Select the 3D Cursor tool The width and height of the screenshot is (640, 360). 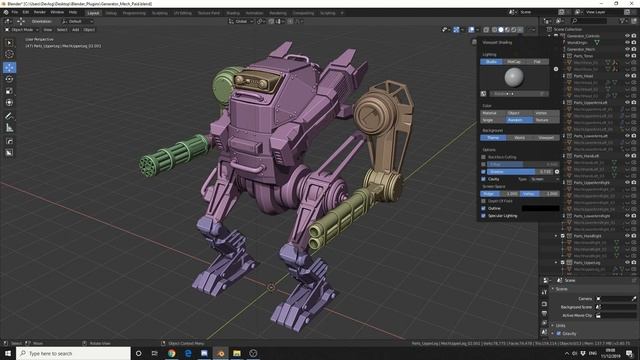(x=9, y=54)
